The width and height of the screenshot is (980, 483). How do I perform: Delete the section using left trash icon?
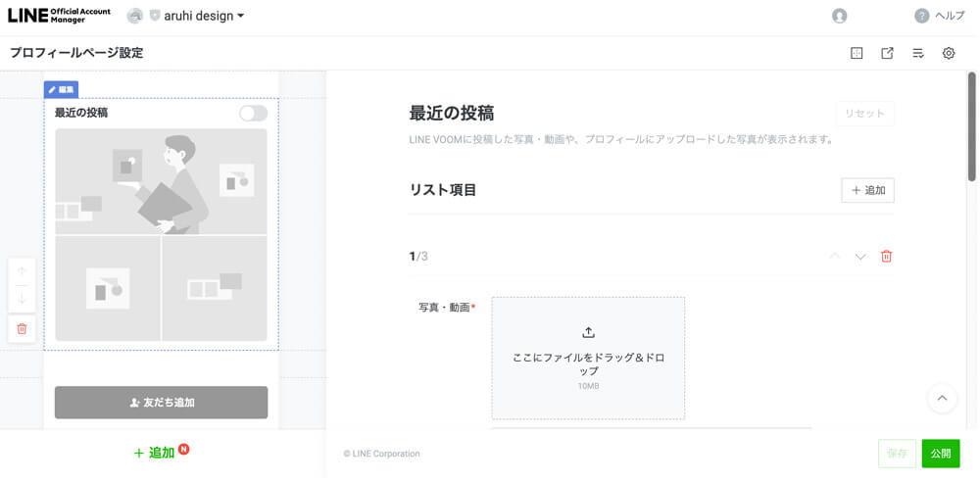(22, 328)
